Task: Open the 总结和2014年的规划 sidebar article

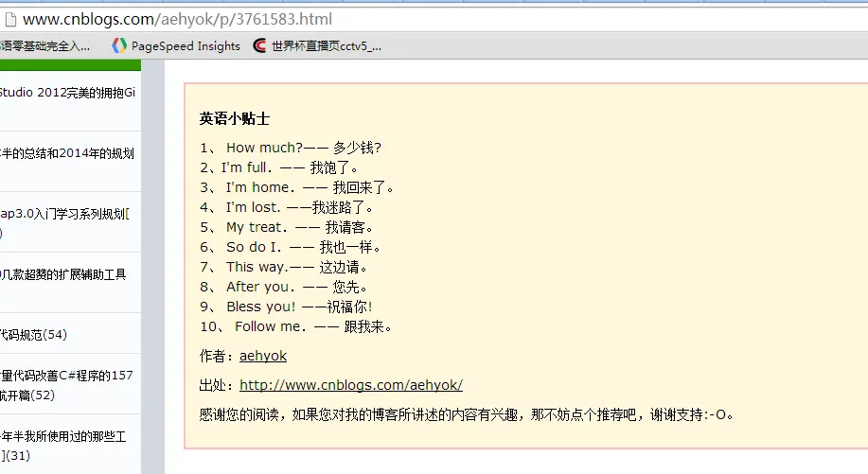Action: pos(67,153)
